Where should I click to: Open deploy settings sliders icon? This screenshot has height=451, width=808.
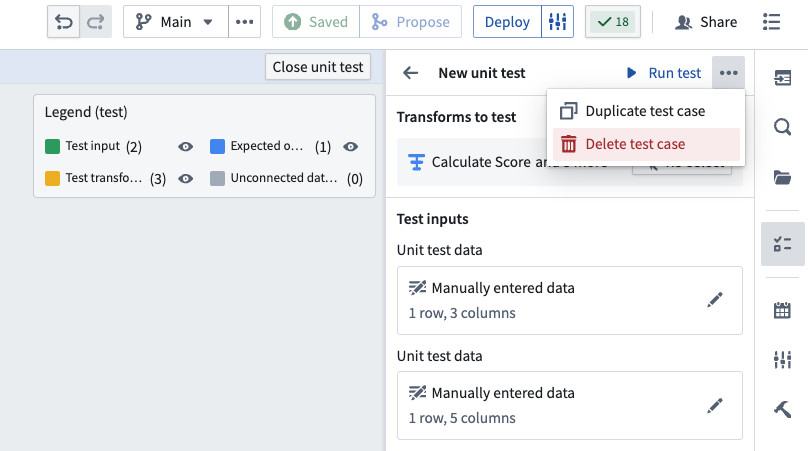[558, 22]
